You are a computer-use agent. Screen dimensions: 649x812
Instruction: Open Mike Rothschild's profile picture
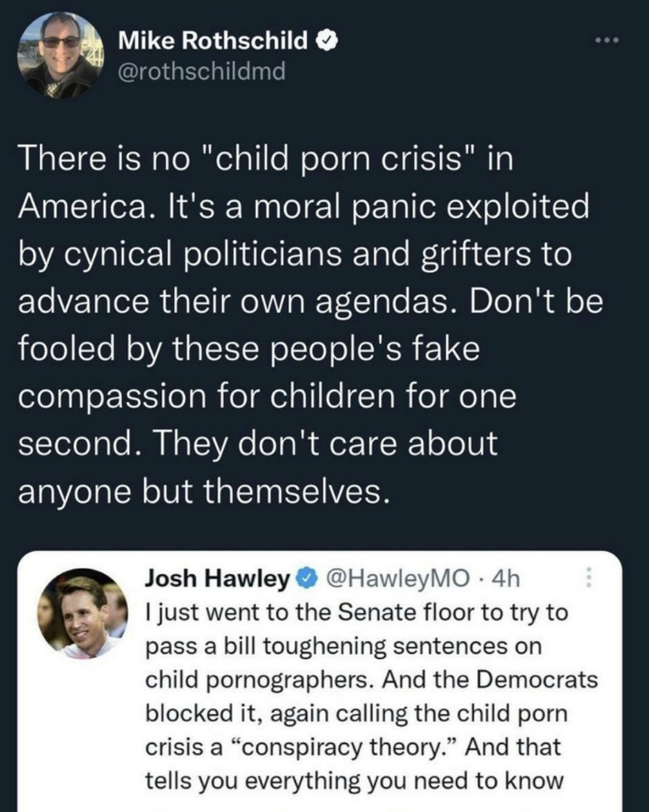(x=61, y=56)
